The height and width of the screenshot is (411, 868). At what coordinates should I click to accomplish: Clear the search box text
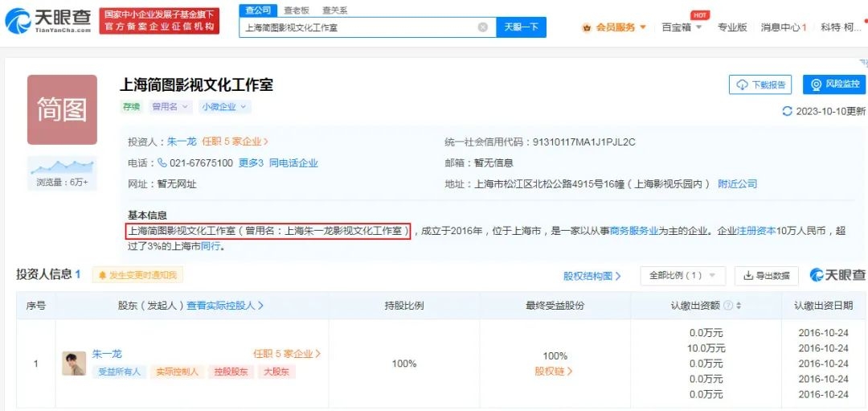tap(483, 27)
